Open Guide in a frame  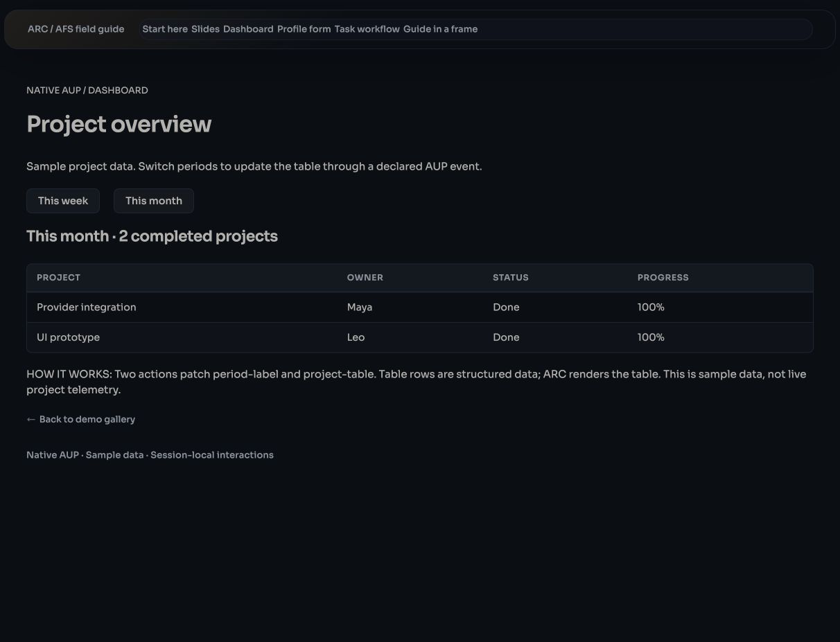coord(440,29)
